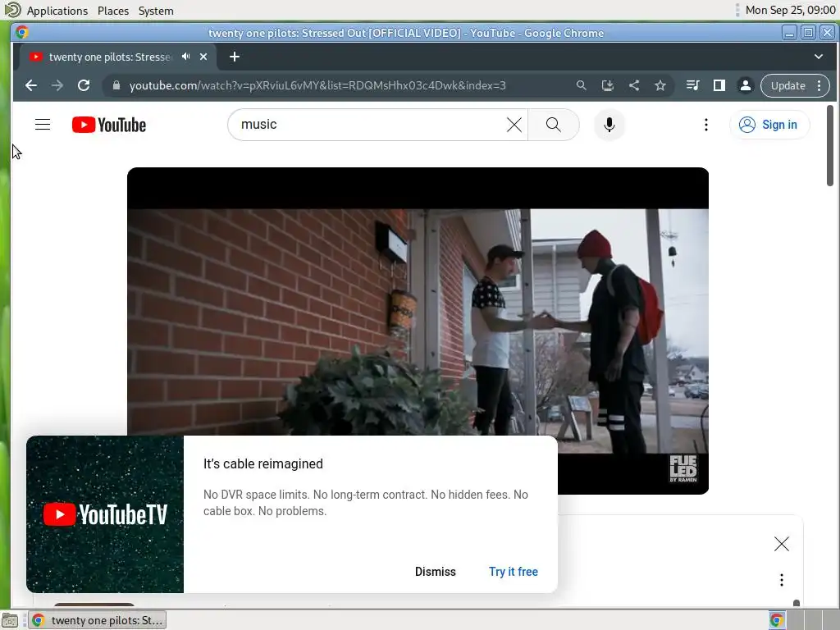This screenshot has height=630, width=840.
Task: Open the YouTube hamburger guide menu
Action: [x=43, y=125]
